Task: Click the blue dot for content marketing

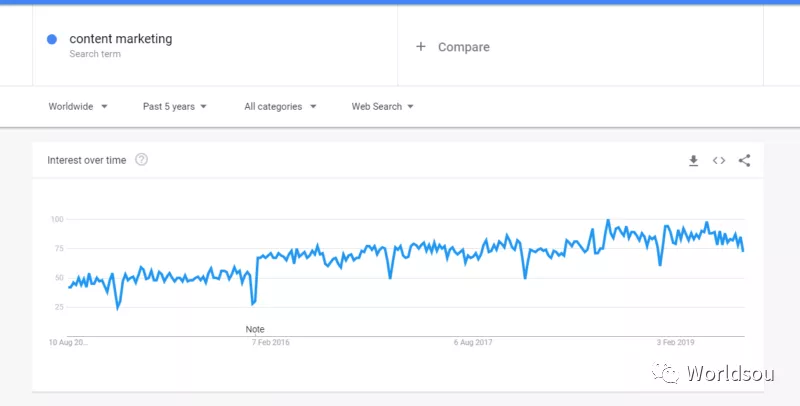Action: (52, 39)
